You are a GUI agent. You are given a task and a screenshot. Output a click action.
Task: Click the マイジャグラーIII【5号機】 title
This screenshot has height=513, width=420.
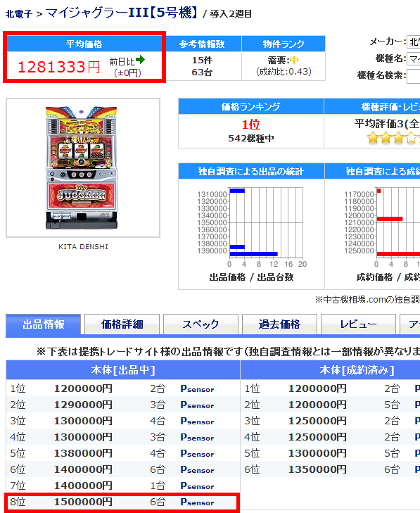coord(121,13)
